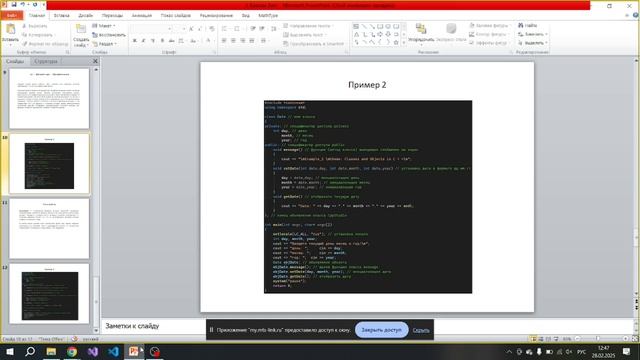
Task: Click Вырезать (cut) in clipboard group
Action: pyautogui.click(x=35, y=26)
